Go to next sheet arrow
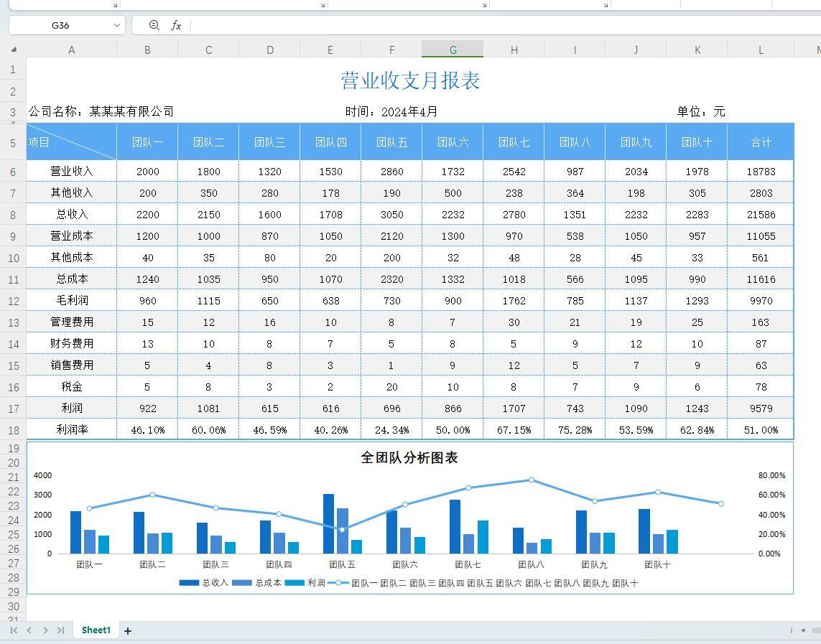This screenshot has width=821, height=644. coord(45,630)
